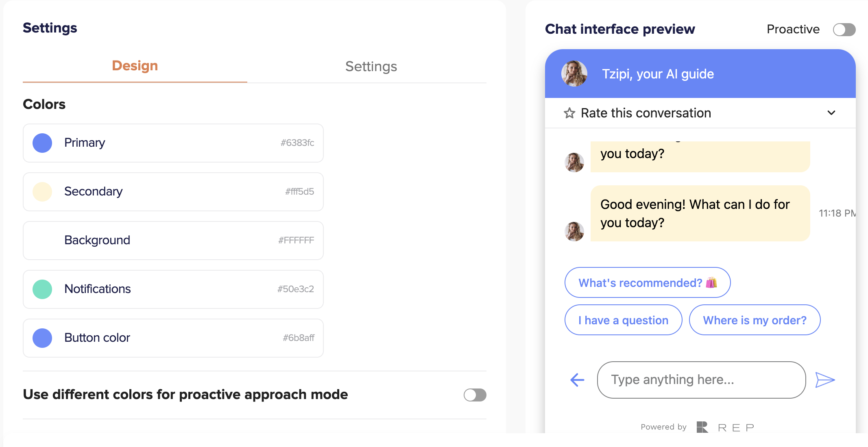868x447 pixels.
Task: Focus the Type anything here input
Action: pyautogui.click(x=701, y=380)
